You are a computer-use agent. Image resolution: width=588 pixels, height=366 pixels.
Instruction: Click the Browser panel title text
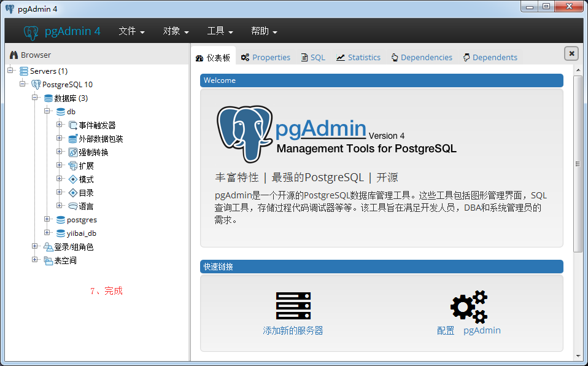[36, 55]
